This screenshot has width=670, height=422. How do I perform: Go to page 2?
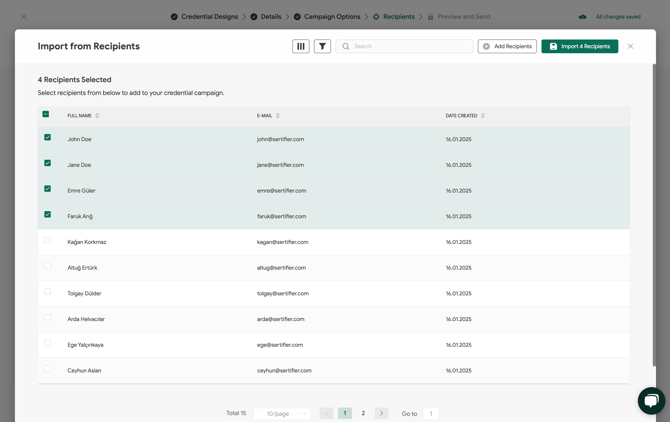[x=363, y=413]
